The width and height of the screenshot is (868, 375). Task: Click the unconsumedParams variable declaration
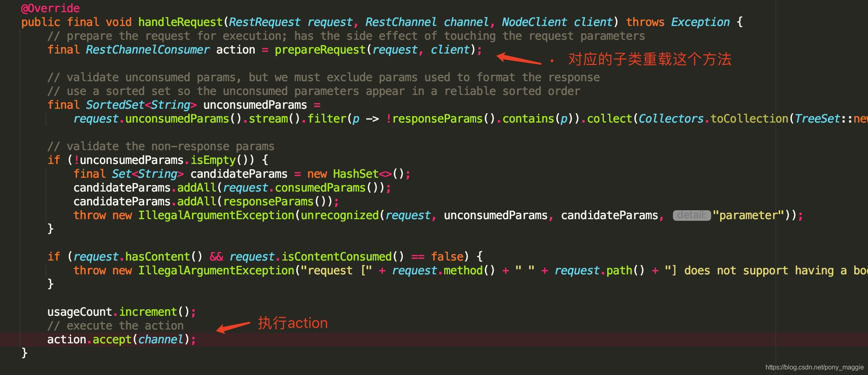255,105
